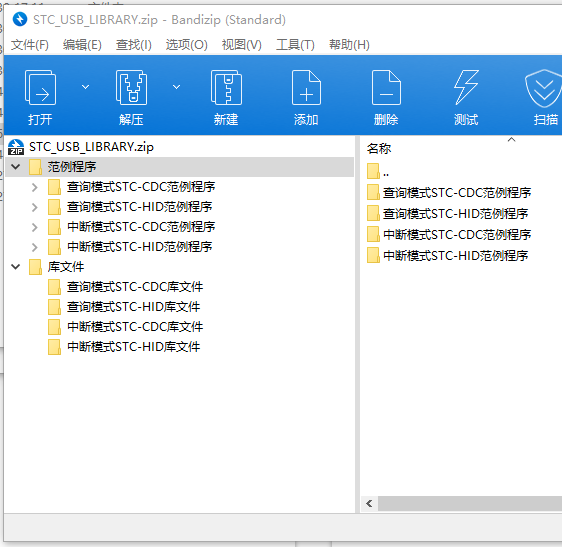Open the 帮助(H) menu
This screenshot has height=547, width=562.
349,45
